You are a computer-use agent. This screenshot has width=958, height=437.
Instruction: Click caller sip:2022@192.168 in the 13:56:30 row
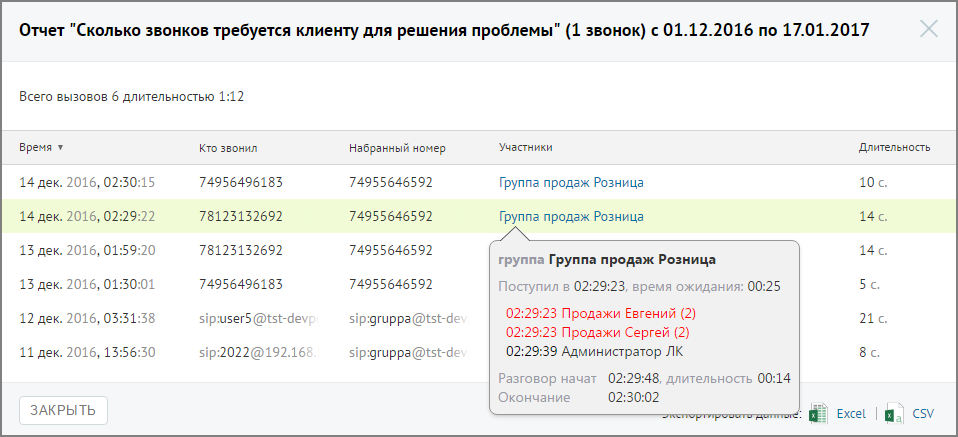[260, 352]
